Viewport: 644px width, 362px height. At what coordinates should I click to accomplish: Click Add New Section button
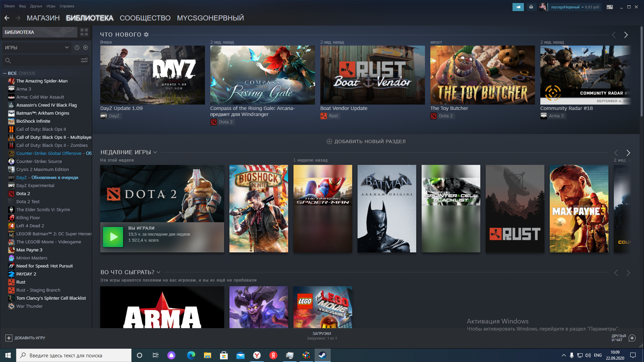tap(366, 141)
